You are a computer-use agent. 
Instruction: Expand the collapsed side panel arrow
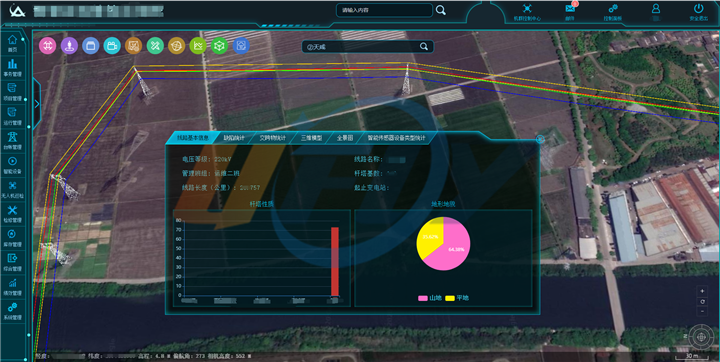point(37,104)
